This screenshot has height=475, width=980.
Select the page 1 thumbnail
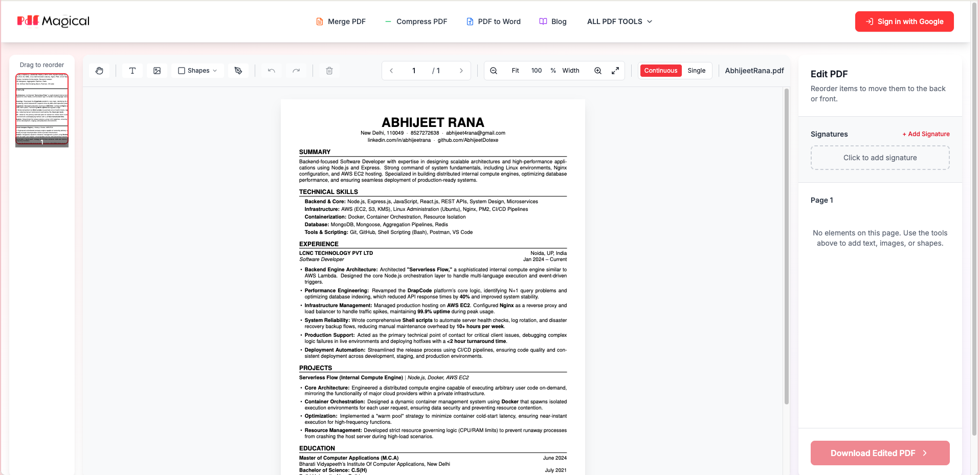[x=41, y=110]
